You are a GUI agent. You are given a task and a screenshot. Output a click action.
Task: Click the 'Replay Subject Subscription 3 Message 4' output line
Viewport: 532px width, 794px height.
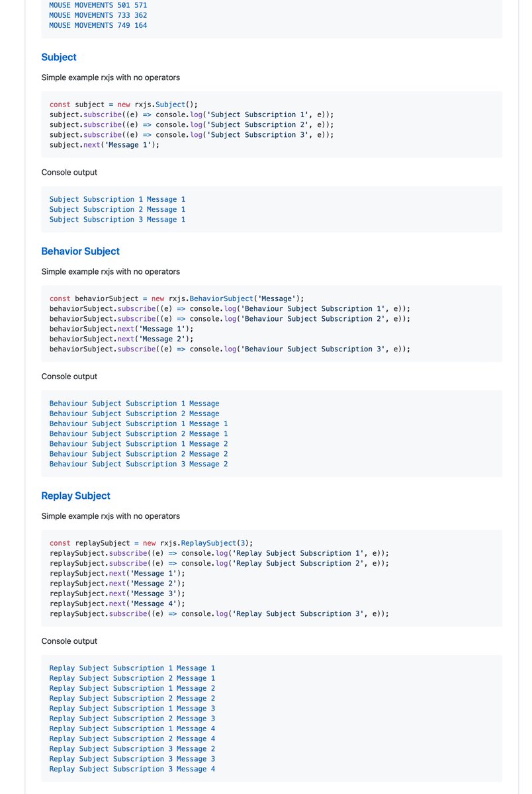(x=132, y=769)
